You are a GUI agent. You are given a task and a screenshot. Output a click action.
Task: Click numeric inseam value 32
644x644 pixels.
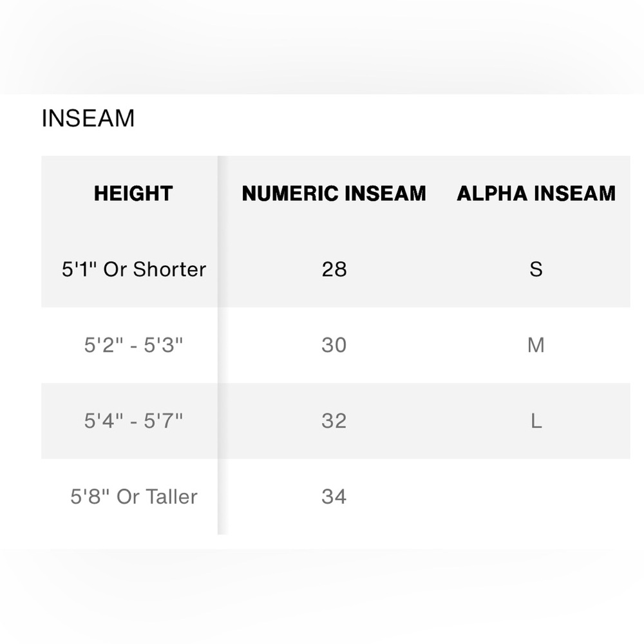coord(334,421)
